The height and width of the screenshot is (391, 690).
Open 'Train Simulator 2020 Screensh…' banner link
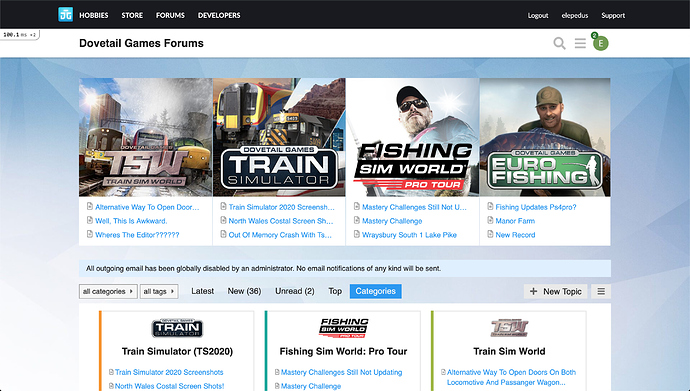pyautogui.click(x=282, y=207)
